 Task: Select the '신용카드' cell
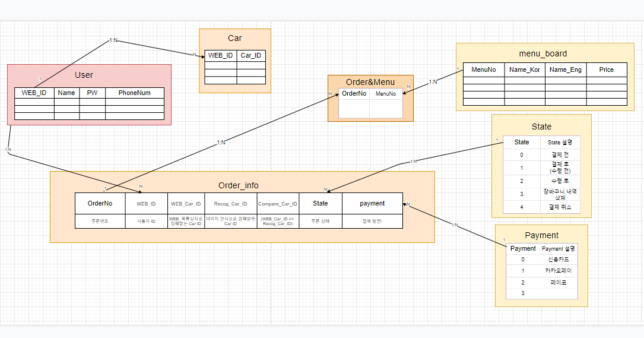click(558, 260)
